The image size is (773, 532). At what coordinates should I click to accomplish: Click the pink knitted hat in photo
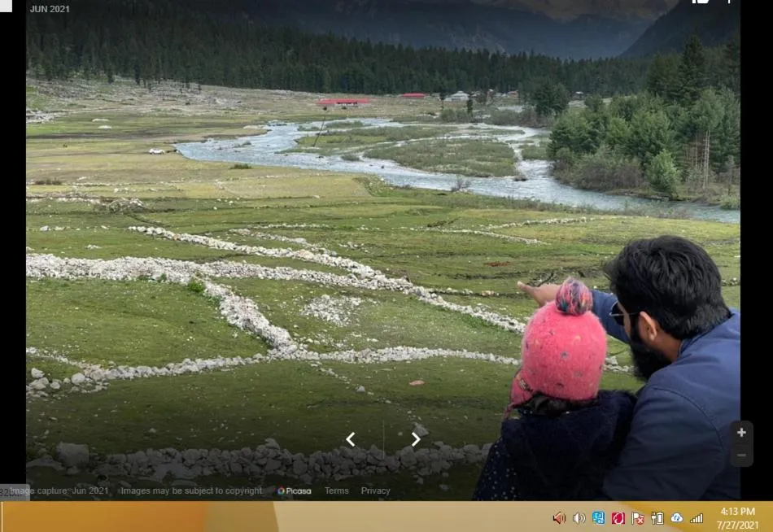(560, 346)
